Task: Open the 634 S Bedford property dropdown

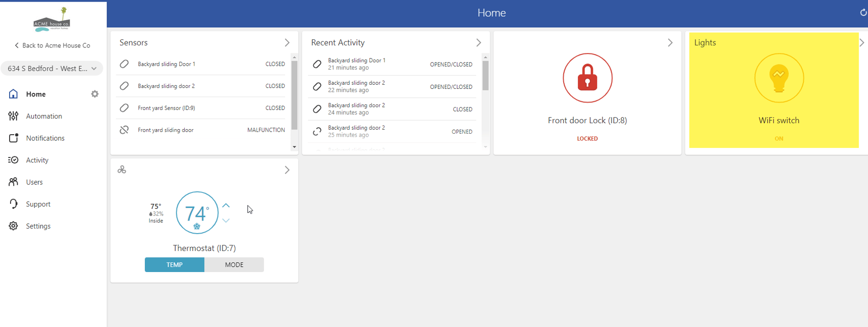Action: (x=52, y=68)
